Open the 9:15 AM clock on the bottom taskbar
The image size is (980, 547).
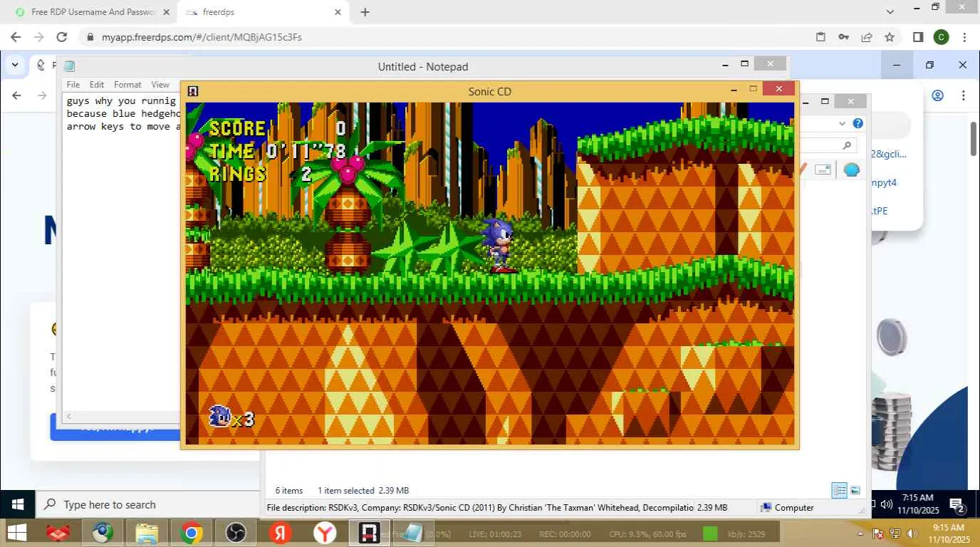coord(947,533)
